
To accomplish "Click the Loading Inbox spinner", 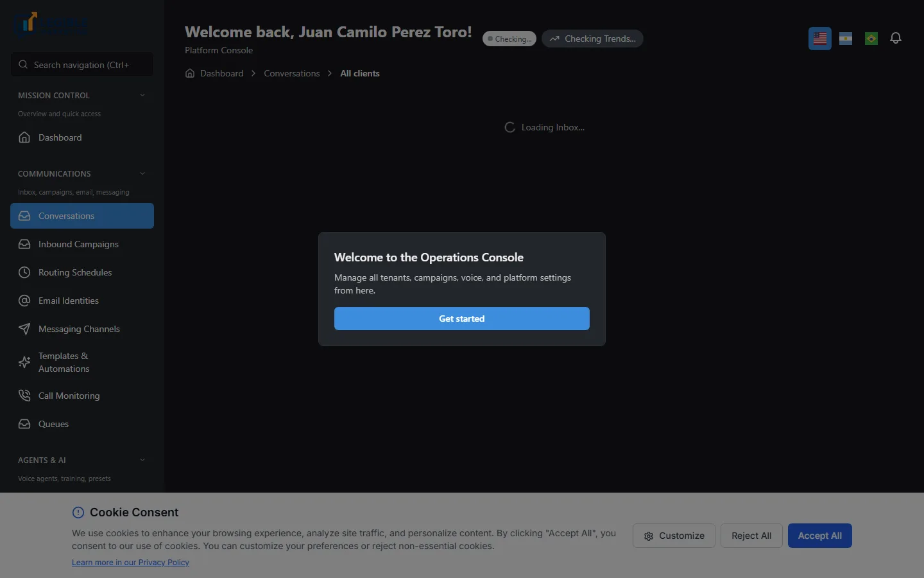I will pyautogui.click(x=510, y=127).
